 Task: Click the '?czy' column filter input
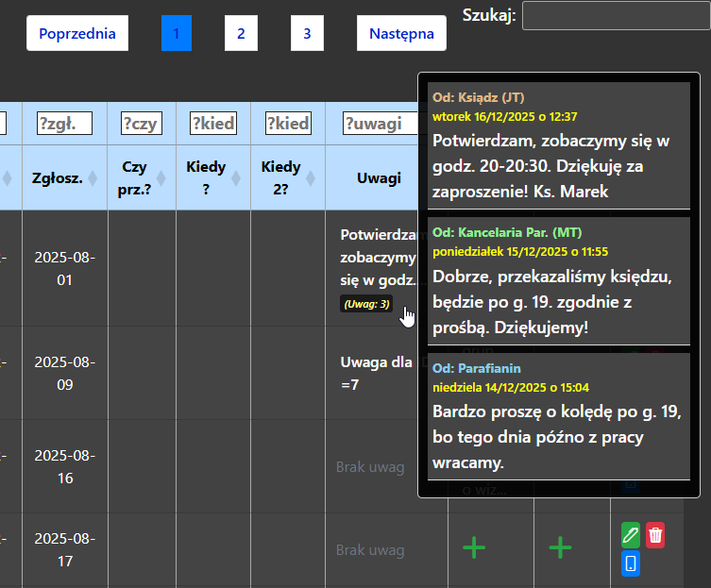[x=142, y=123]
